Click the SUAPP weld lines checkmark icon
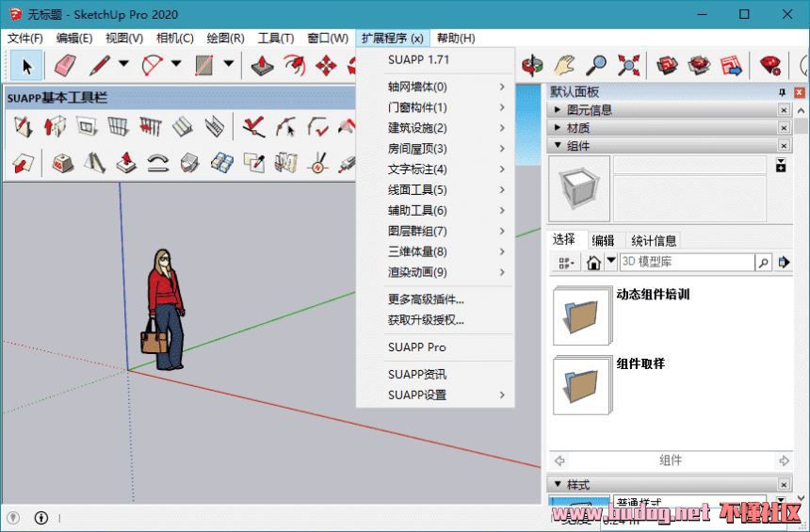The height and width of the screenshot is (532, 810). [x=253, y=126]
